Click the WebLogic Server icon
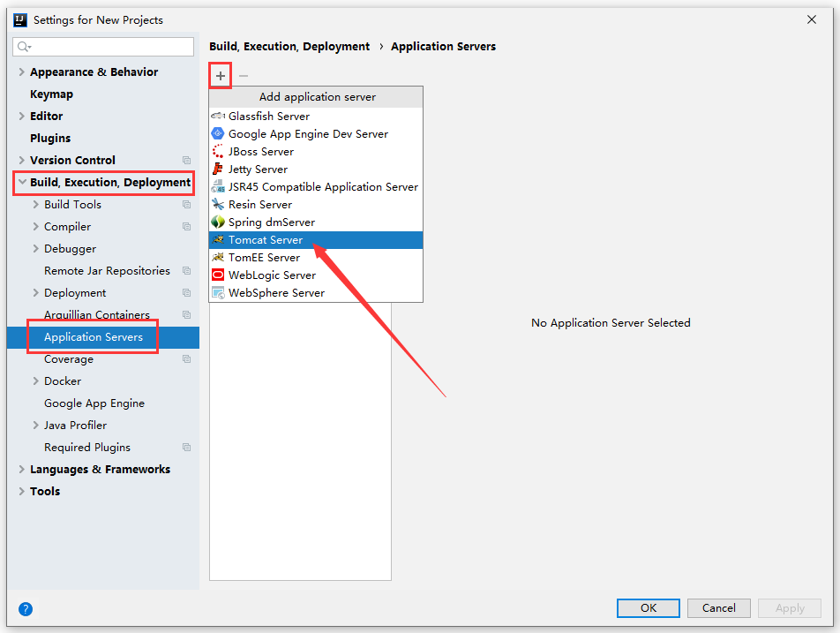Screen dimensions: 840x633 218,275
